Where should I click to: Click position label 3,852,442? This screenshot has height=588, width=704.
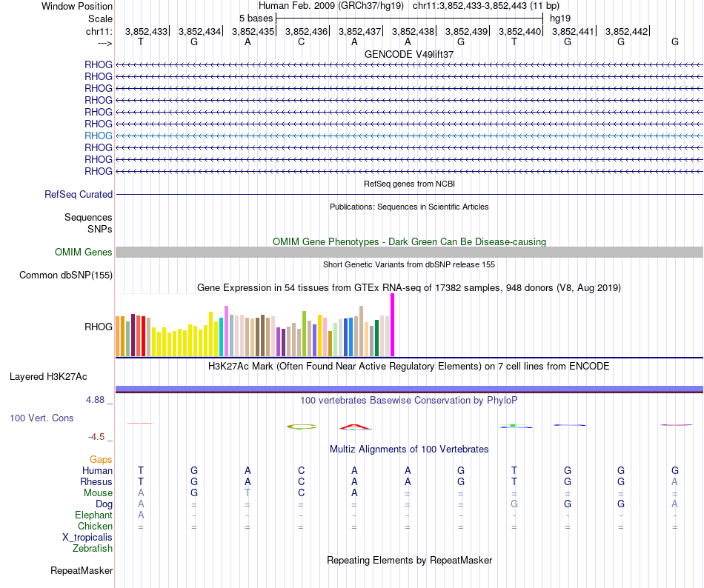pyautogui.click(x=626, y=31)
